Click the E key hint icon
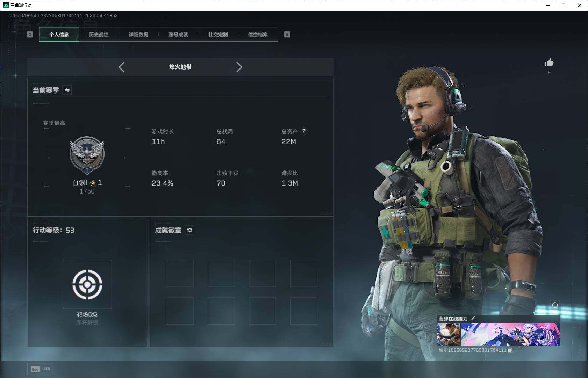Viewport: 588px width, 378px height. tap(287, 34)
